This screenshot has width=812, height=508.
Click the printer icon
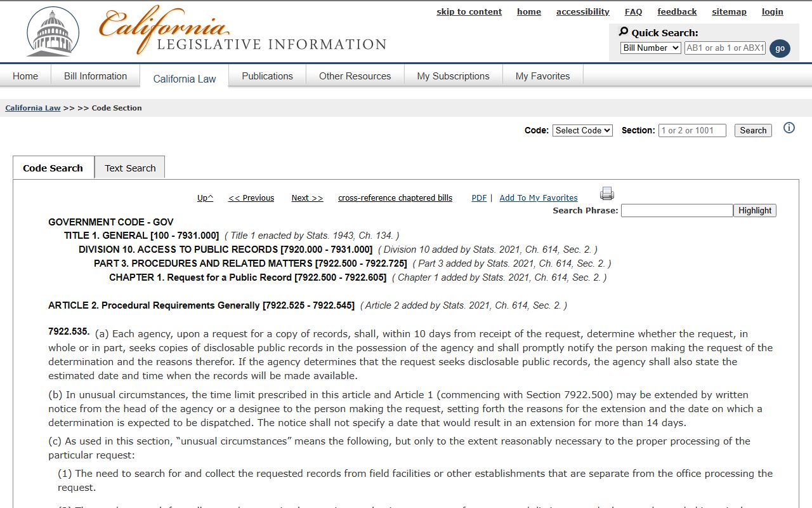coord(607,194)
